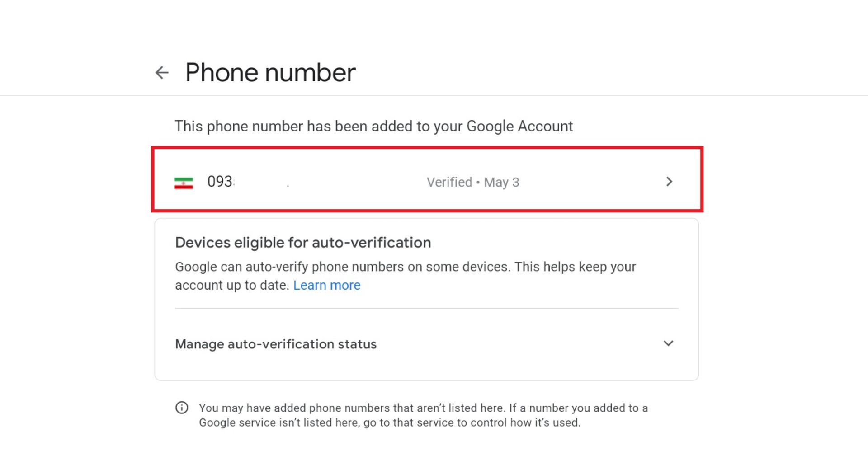Click the "Phone number" page title
This screenshot has width=868, height=460.
click(270, 73)
